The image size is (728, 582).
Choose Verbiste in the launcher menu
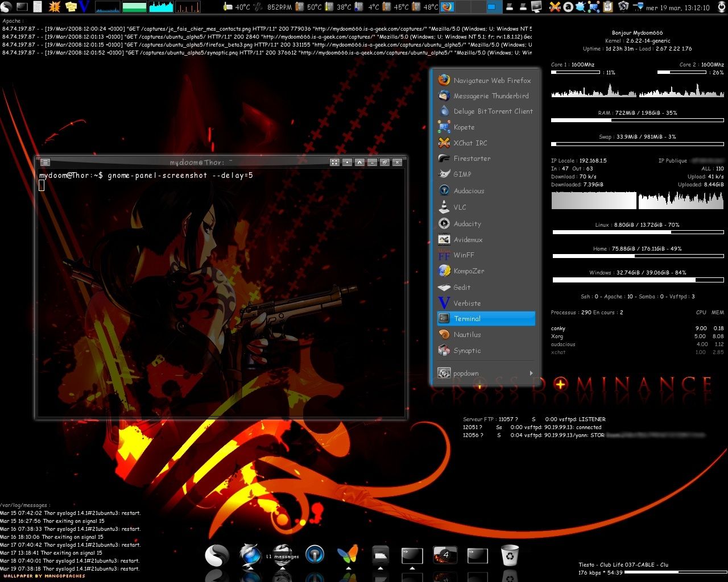pos(486,304)
